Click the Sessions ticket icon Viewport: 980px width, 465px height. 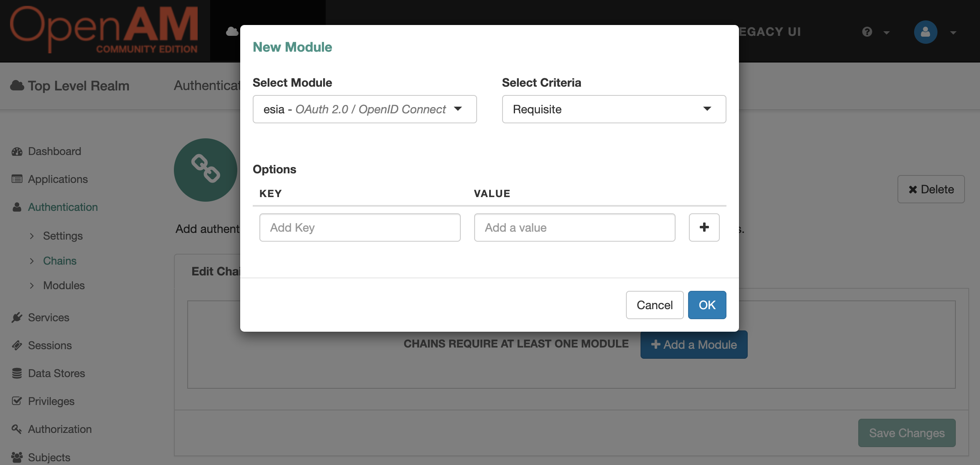point(17,345)
